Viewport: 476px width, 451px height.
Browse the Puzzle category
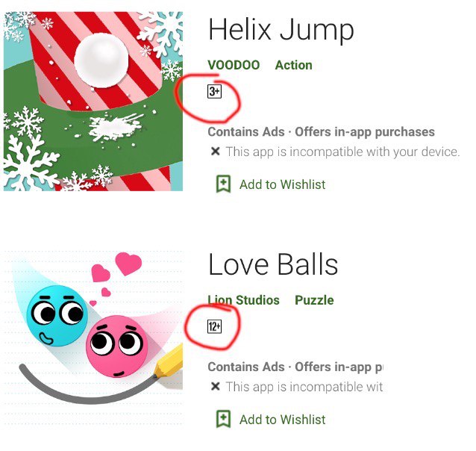tap(314, 300)
